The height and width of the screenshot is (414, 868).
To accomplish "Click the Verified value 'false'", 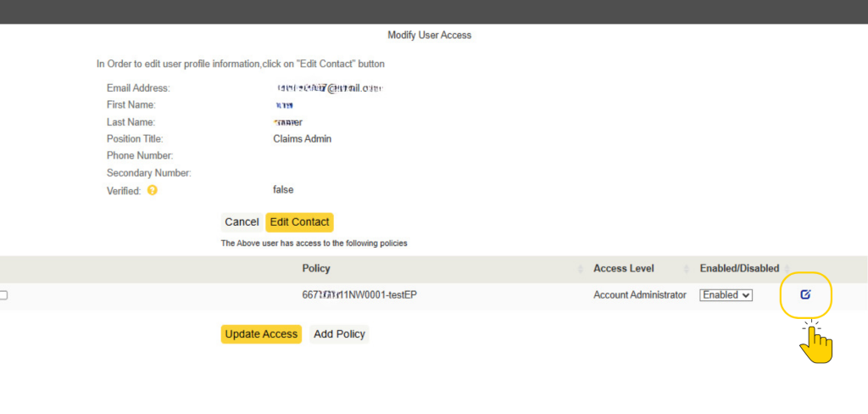I will point(283,190).
